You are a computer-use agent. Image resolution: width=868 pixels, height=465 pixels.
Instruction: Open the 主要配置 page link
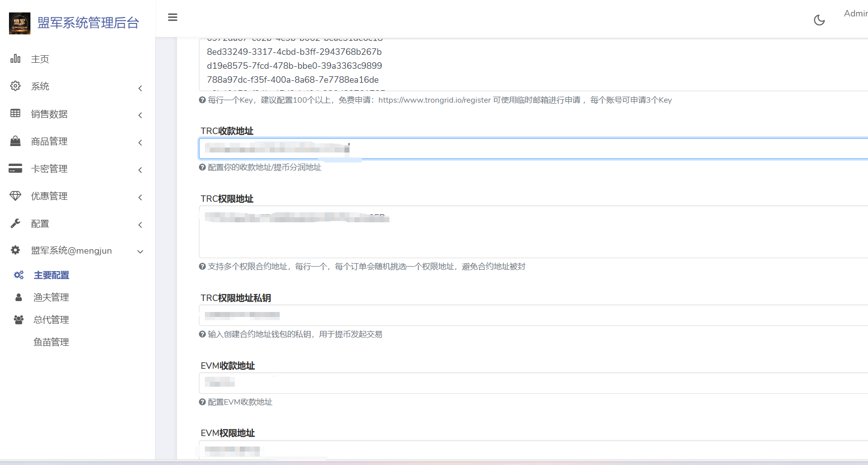point(51,275)
